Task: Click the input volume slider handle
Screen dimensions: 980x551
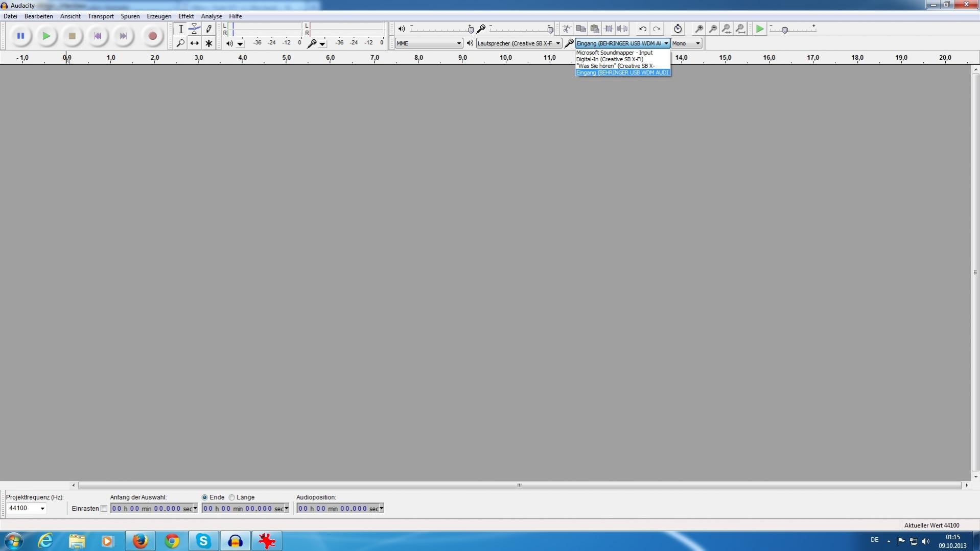Action: [550, 30]
